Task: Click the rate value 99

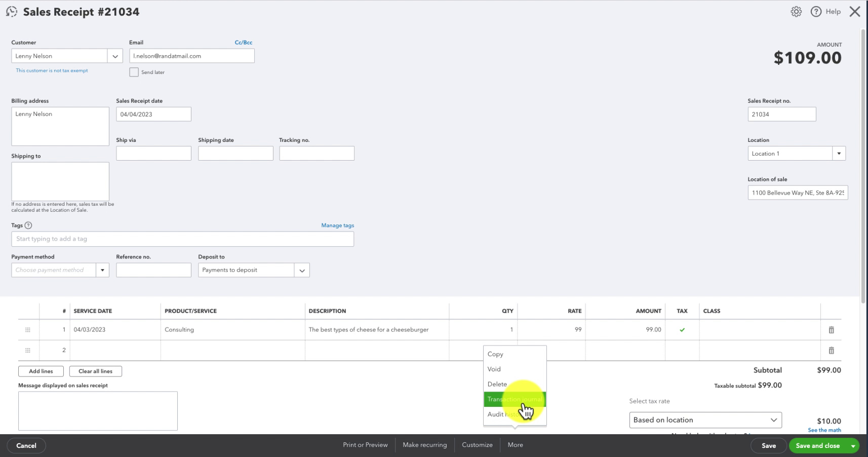Action: [578, 330]
